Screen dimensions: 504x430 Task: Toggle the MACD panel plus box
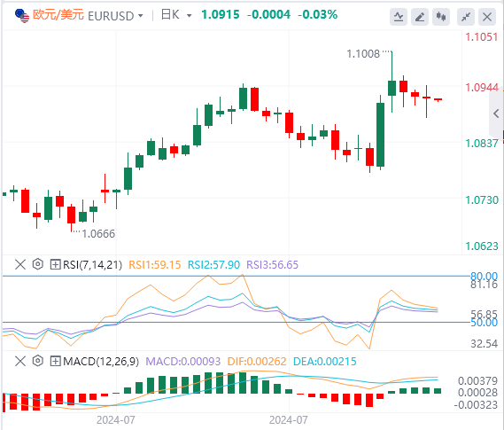coord(55,361)
